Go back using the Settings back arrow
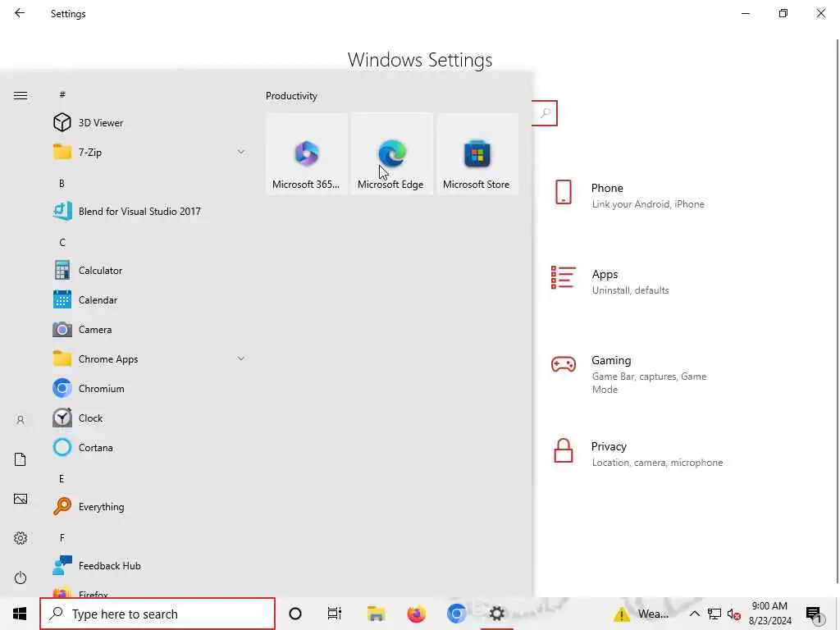840x630 pixels. coord(20,13)
